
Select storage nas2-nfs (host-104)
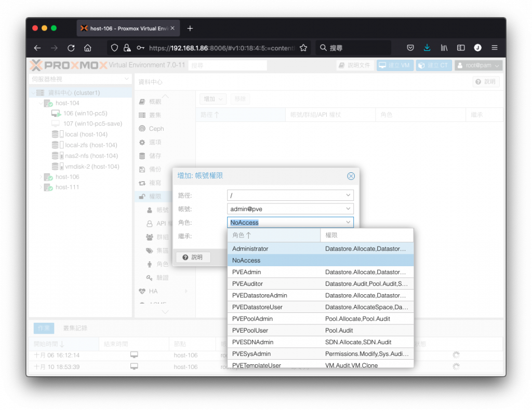91,156
